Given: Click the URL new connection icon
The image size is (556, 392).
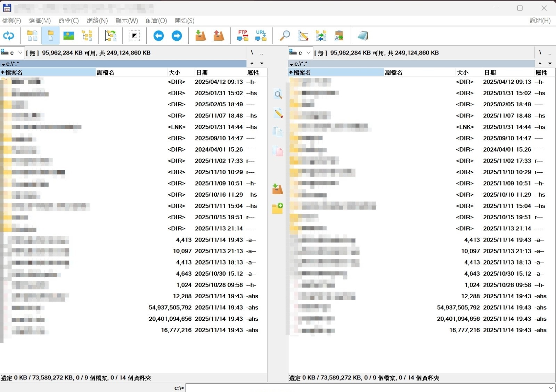Looking at the screenshot, I should click(x=261, y=35).
